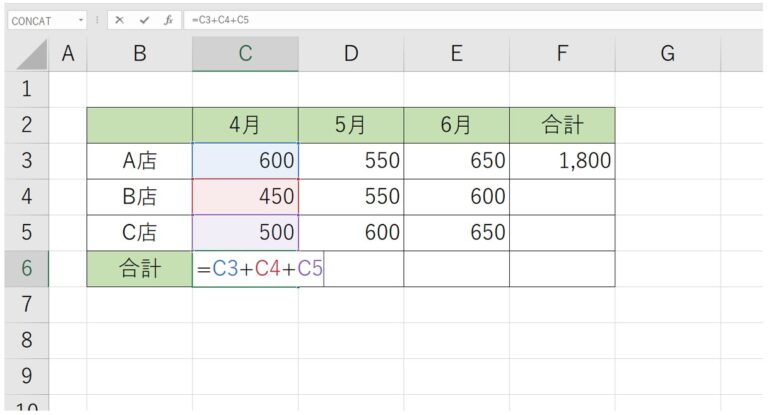Click empty total cell F5 for C店
The image size is (768, 415).
pyautogui.click(x=562, y=232)
